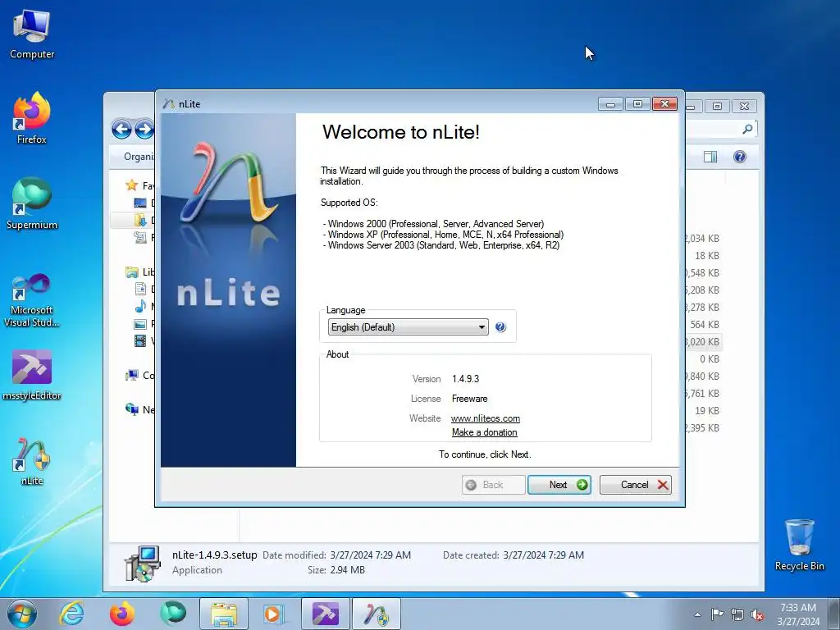Open the clock showing 7:33 AM

click(798, 614)
